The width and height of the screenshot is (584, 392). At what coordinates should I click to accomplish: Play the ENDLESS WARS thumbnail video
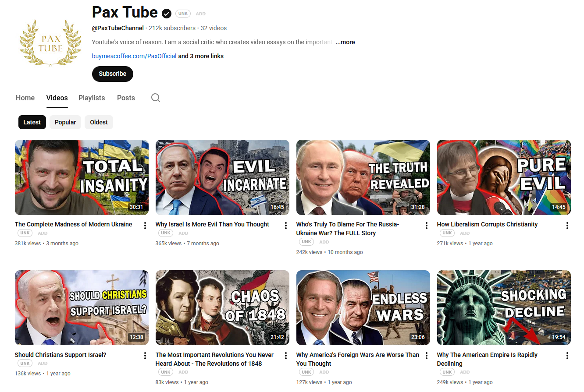363,308
